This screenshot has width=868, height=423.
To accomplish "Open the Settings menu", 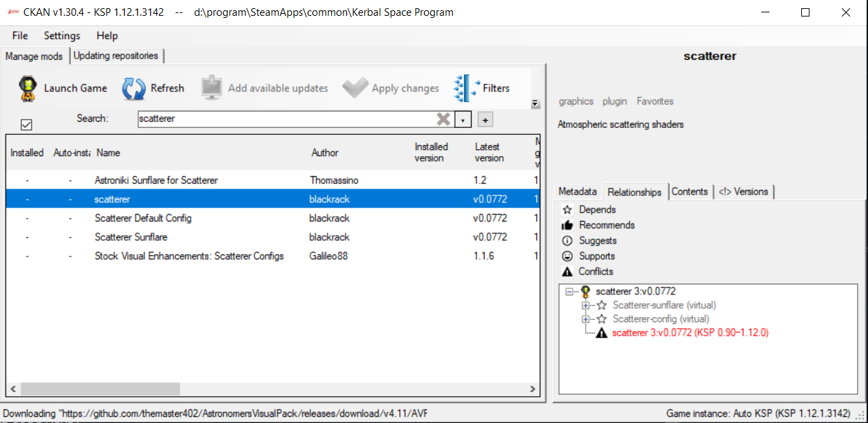I will click(x=61, y=35).
